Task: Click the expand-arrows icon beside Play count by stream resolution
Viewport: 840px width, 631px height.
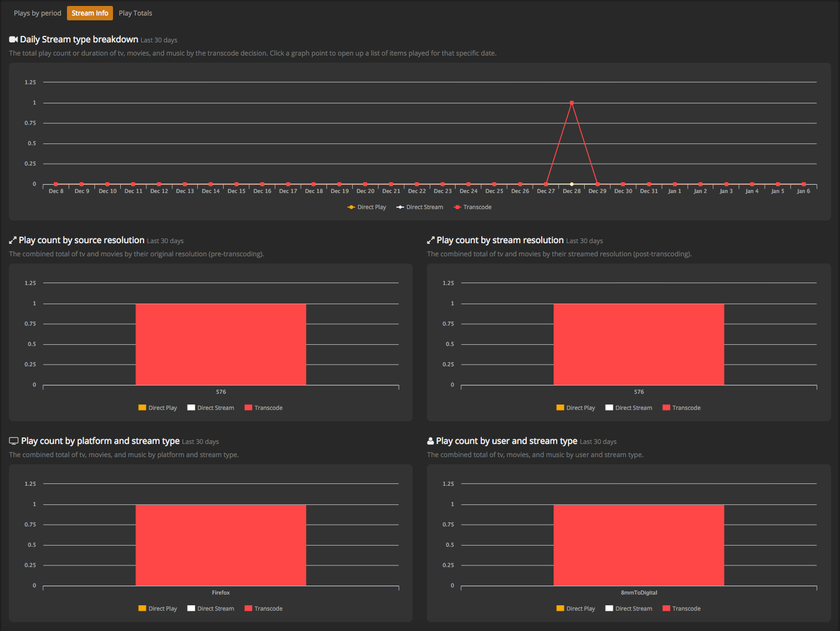Action: coord(430,240)
